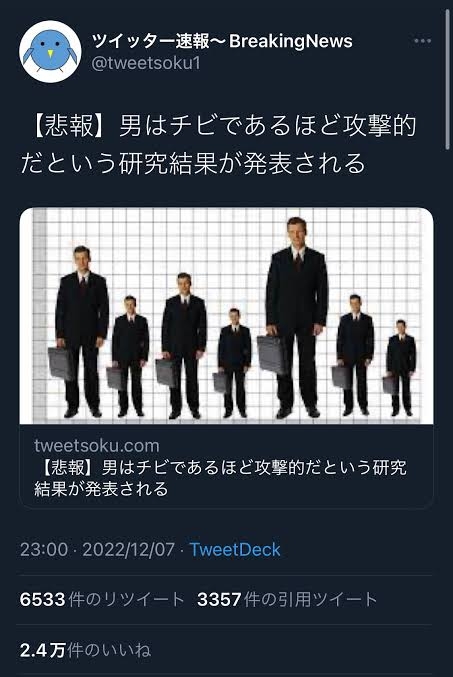View the 6533件のリツイート list
The height and width of the screenshot is (677, 453).
[102, 599]
